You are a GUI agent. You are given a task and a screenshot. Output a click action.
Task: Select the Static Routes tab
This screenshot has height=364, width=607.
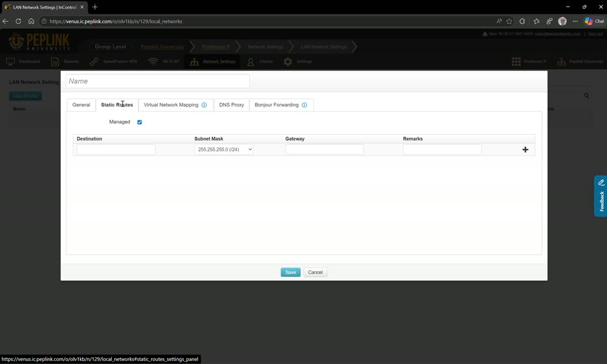(117, 105)
